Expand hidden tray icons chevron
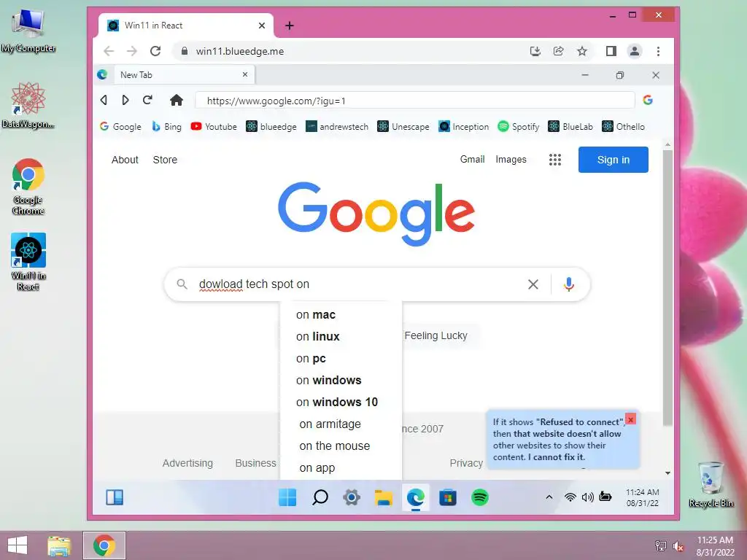Image resolution: width=747 pixels, height=560 pixels. tap(549, 497)
